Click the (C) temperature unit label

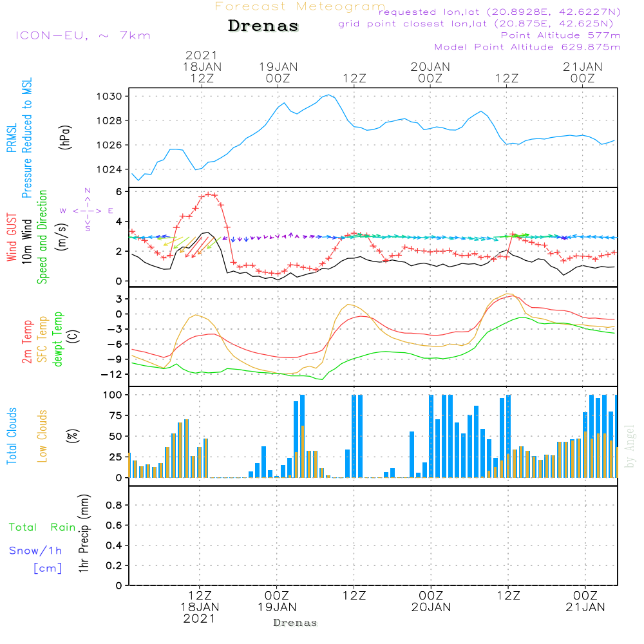(x=74, y=337)
